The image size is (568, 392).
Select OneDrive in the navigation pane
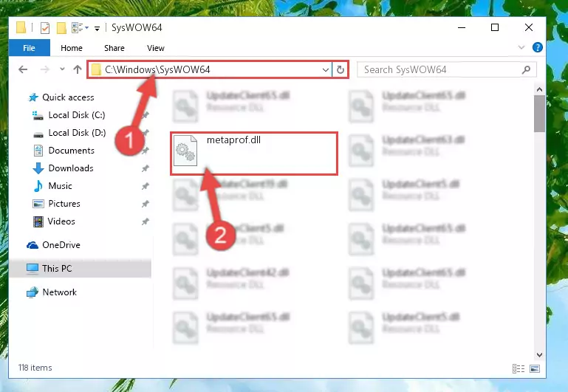tap(61, 245)
